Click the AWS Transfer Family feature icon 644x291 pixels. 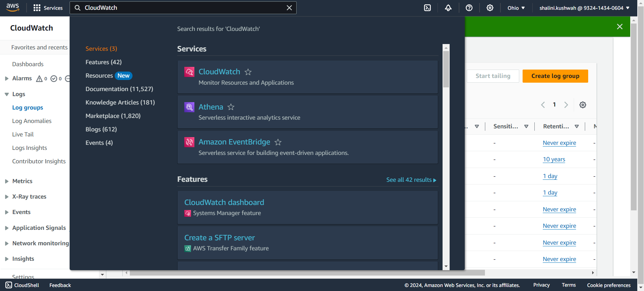(x=188, y=249)
